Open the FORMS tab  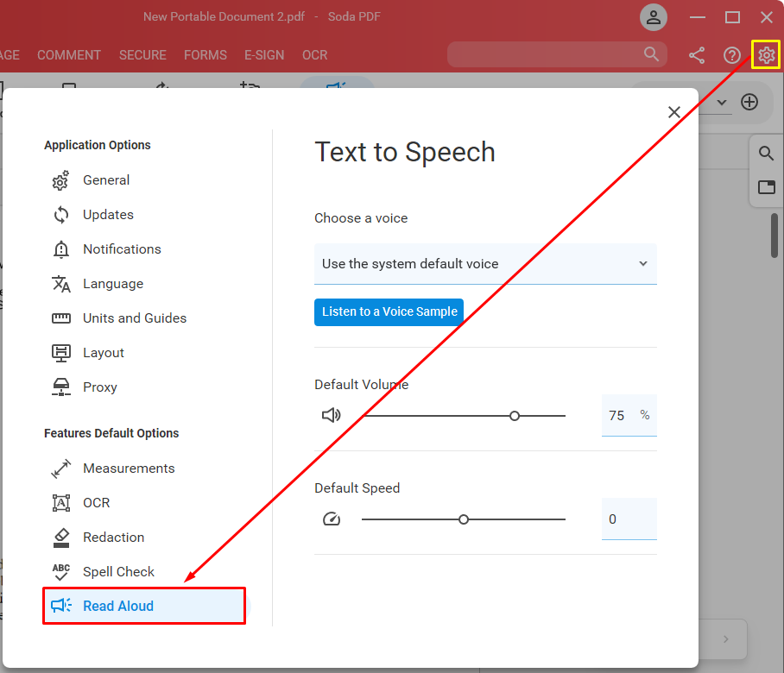[205, 55]
